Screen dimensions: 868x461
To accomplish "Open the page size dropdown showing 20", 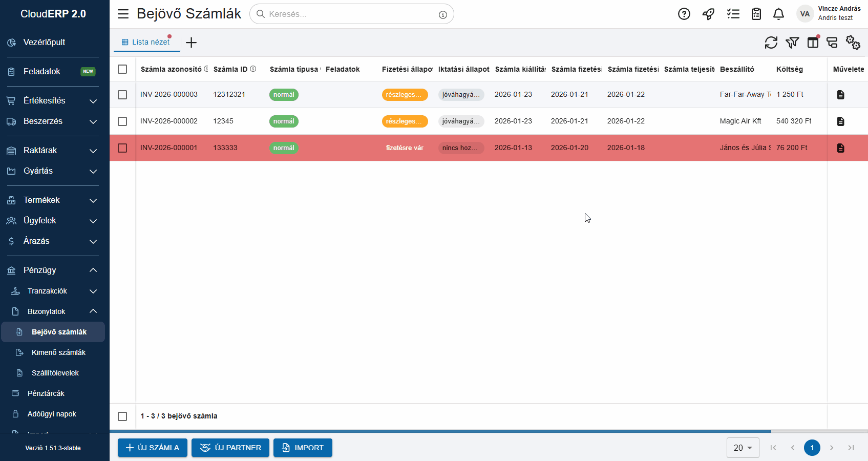I will (x=742, y=448).
